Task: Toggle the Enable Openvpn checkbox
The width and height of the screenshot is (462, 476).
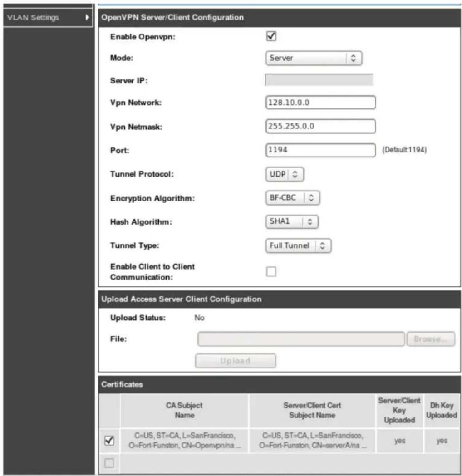Action: (271, 36)
